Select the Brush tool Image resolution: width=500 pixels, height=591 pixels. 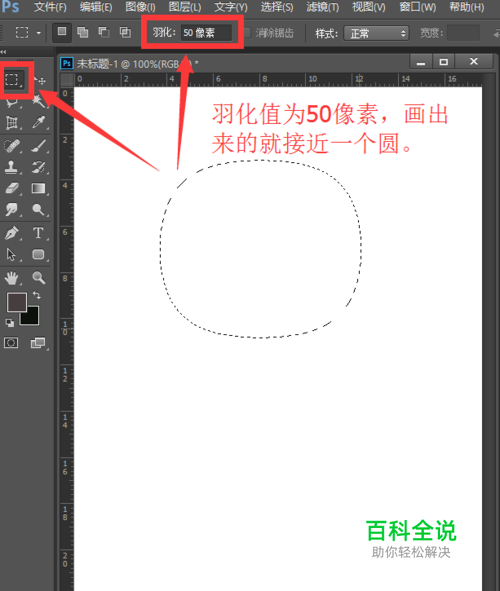click(x=38, y=145)
